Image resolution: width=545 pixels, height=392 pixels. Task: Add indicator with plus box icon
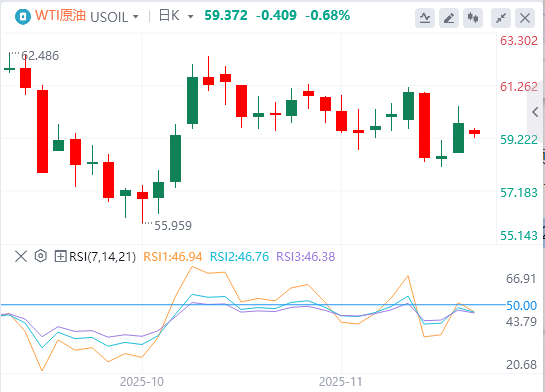60,257
